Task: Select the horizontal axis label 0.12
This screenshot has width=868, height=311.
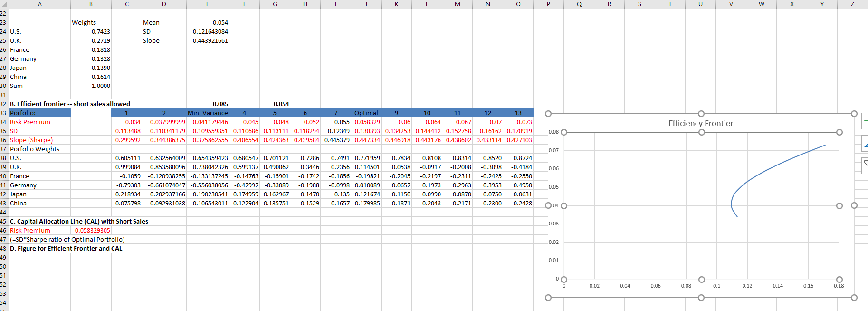Action: point(747,286)
